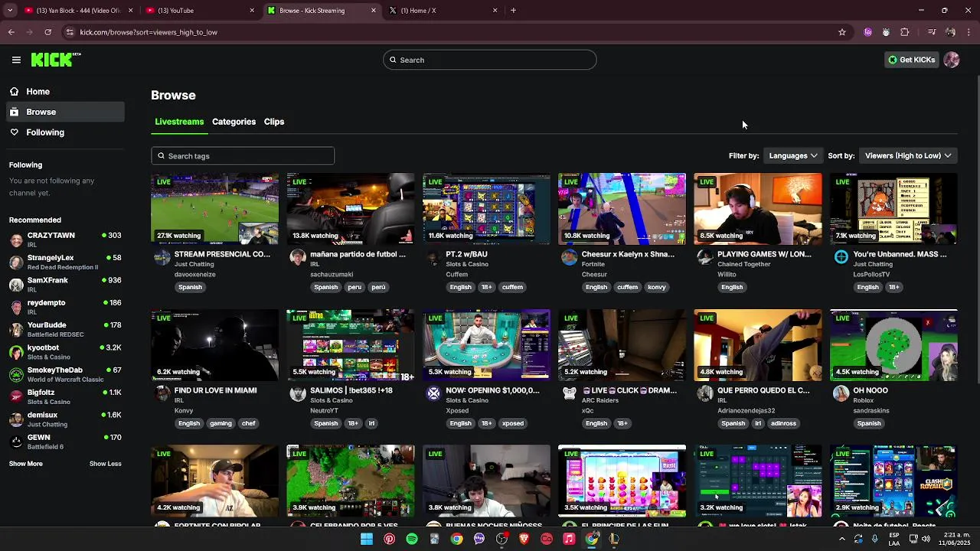Open the music app taskbar icon

[569, 539]
